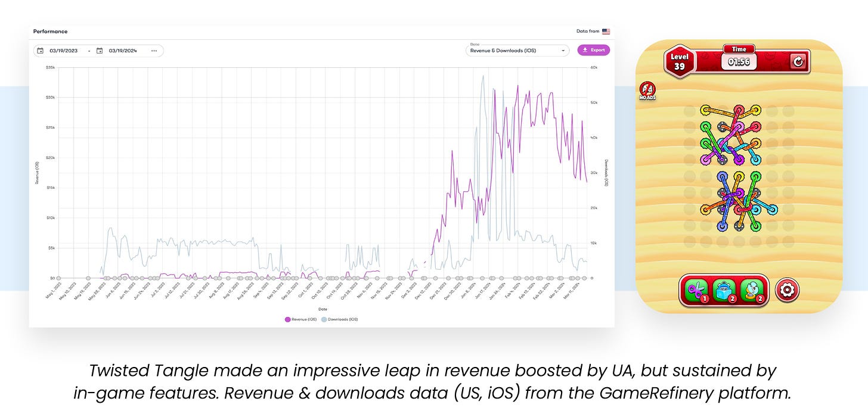Click the 01:56 timer display
This screenshot has height=417, width=868.
[739, 61]
